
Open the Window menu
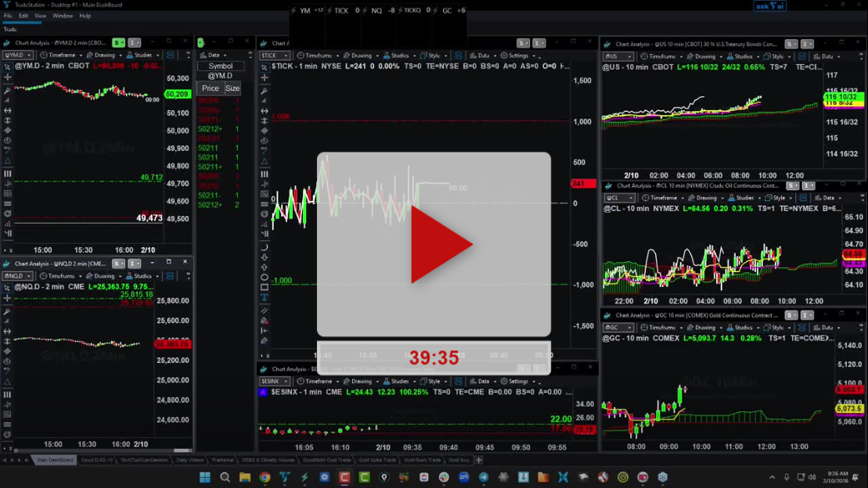(x=63, y=16)
